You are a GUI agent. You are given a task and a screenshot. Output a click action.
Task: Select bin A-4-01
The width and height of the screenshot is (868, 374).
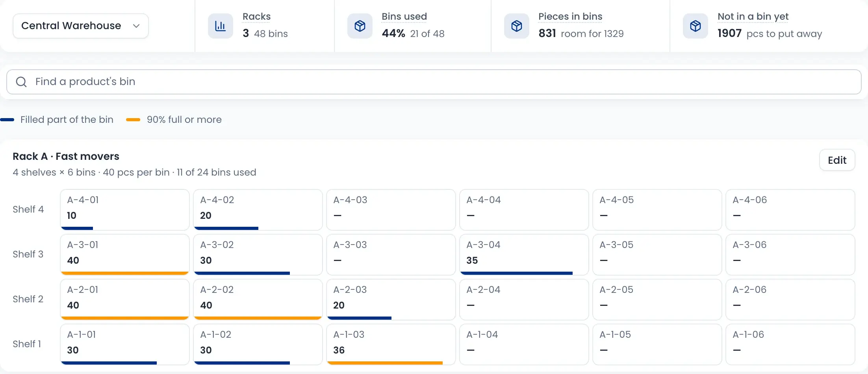[x=125, y=210]
